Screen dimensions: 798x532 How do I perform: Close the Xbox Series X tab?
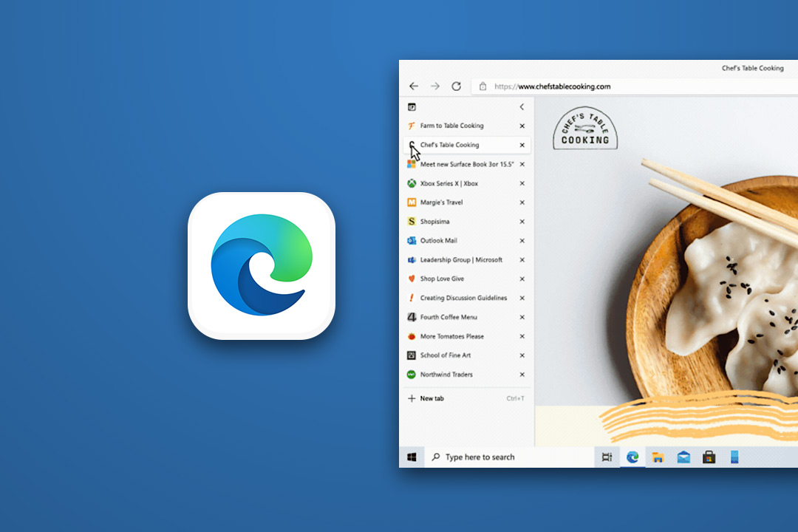pyautogui.click(x=522, y=183)
